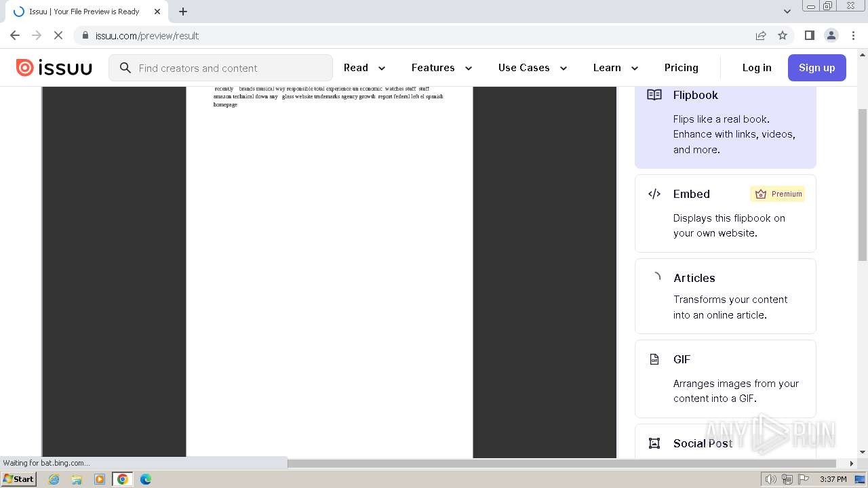Screen dimensions: 868x488
Task: Click the document preview page
Action: (330, 271)
